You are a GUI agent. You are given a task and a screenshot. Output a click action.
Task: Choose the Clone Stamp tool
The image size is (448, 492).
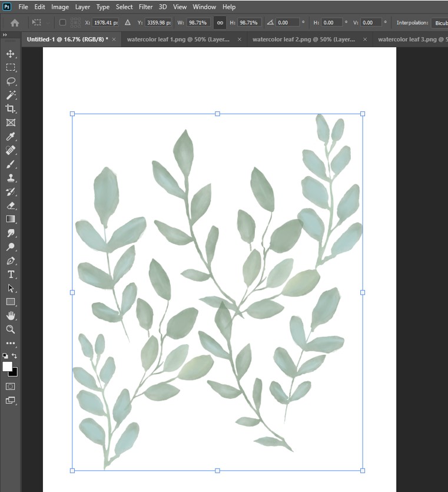click(11, 178)
